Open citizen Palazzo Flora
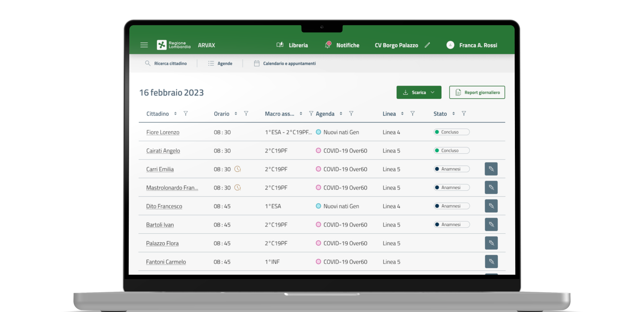644x312 pixels. [x=162, y=243]
